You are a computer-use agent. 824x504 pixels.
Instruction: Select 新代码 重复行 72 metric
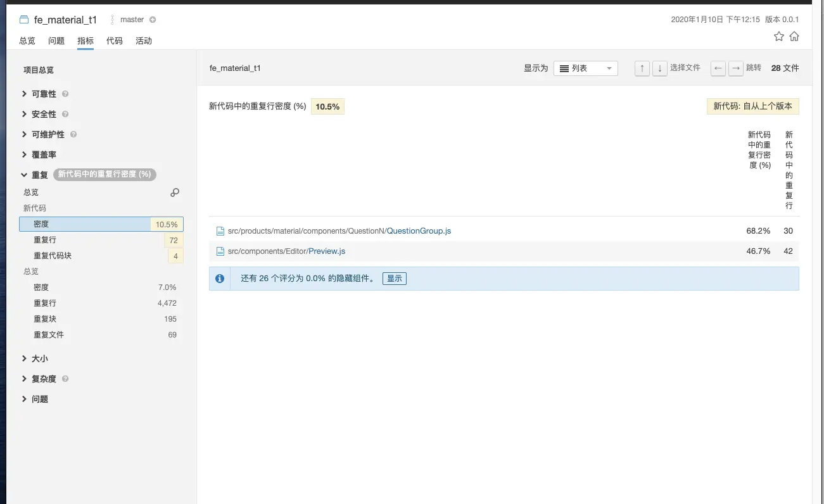(101, 240)
